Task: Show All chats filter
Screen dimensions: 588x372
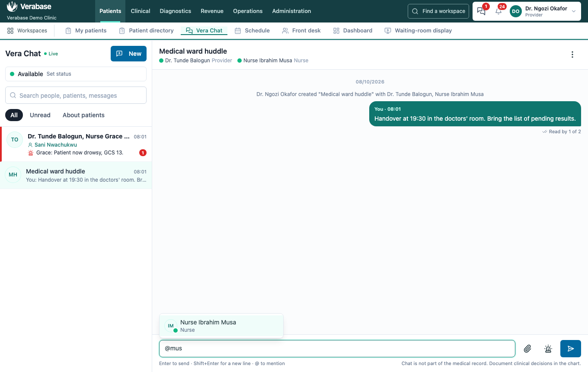Action: 14,115
